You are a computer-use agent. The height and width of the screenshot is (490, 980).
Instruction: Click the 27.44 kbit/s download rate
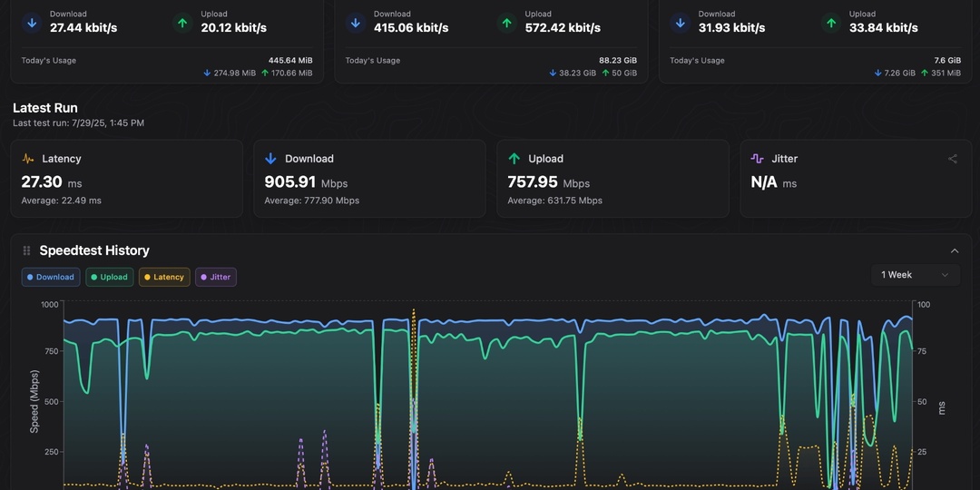(83, 28)
